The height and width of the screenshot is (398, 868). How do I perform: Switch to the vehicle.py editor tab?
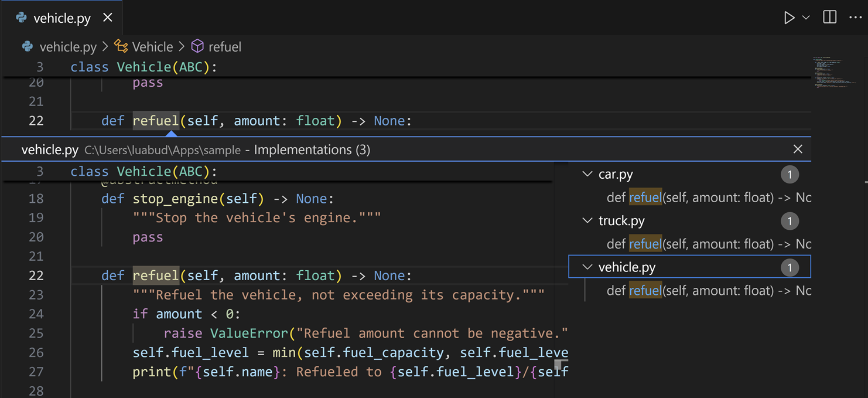[61, 18]
